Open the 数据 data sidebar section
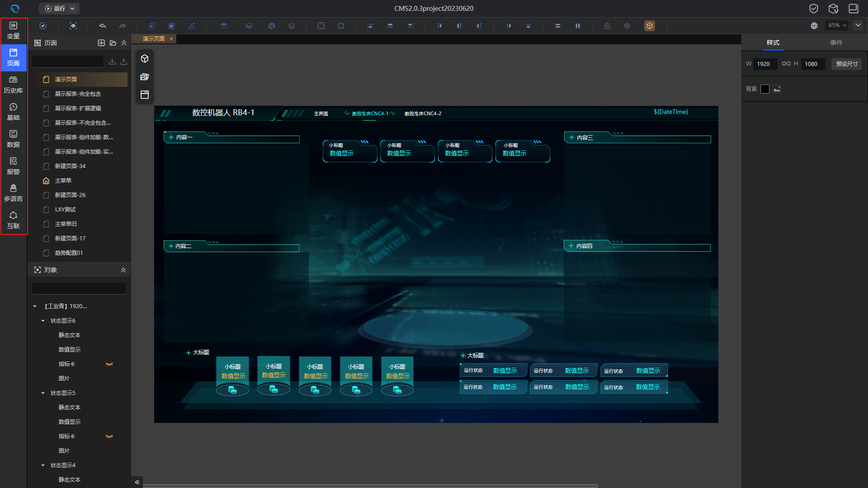 pos(14,139)
